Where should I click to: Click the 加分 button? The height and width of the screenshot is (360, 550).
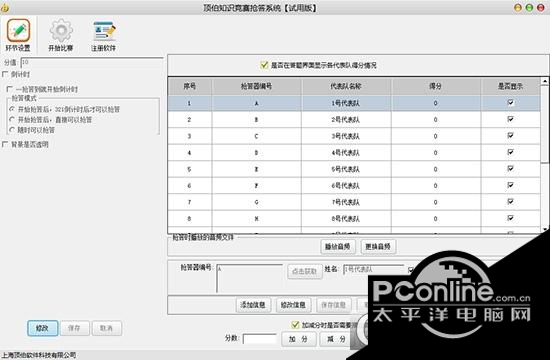[x=299, y=339]
